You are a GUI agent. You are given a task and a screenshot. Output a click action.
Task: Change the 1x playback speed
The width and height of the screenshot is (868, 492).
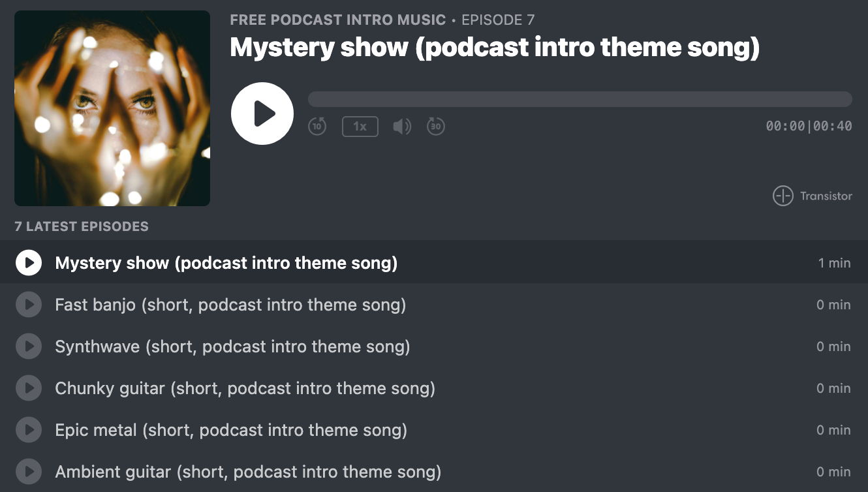(x=360, y=126)
